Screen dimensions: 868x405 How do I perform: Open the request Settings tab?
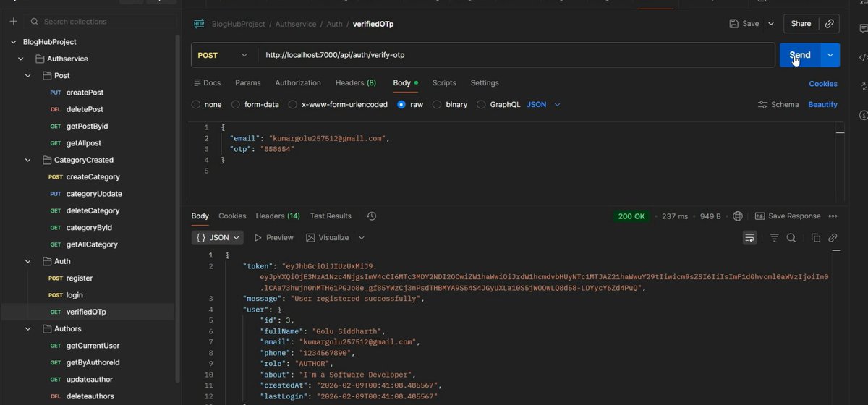[x=485, y=83]
